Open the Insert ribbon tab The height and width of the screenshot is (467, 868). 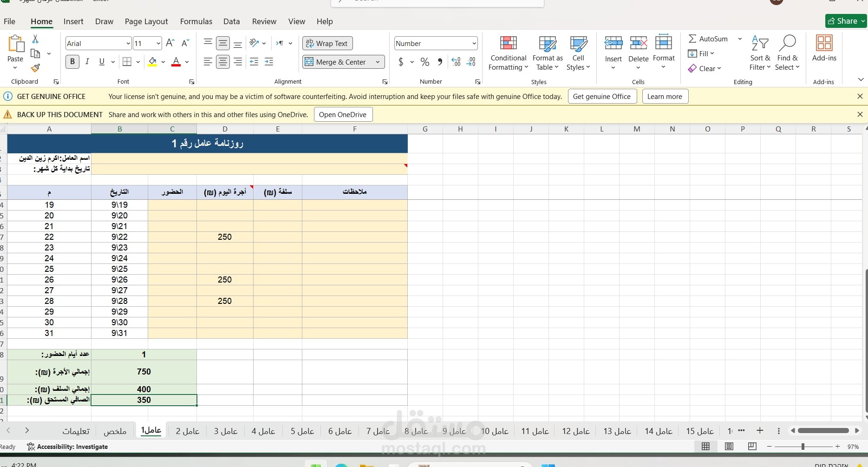click(73, 21)
